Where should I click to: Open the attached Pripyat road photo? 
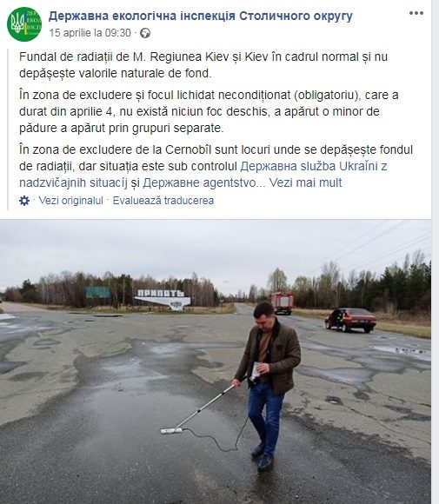(216, 361)
